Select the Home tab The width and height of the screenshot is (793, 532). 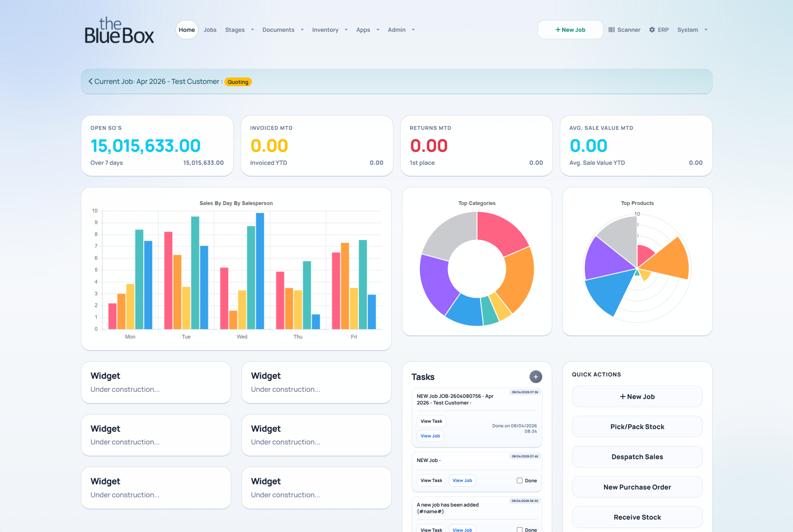pos(186,30)
